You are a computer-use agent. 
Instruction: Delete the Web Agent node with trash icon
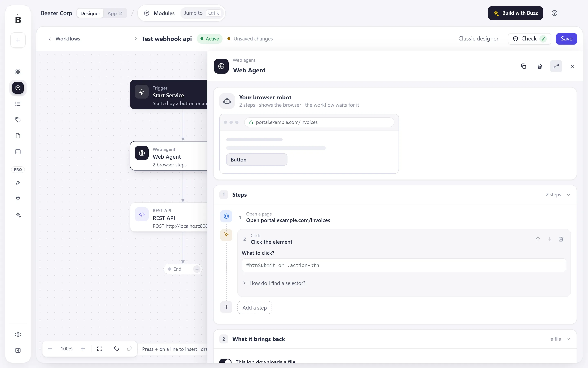pyautogui.click(x=540, y=66)
